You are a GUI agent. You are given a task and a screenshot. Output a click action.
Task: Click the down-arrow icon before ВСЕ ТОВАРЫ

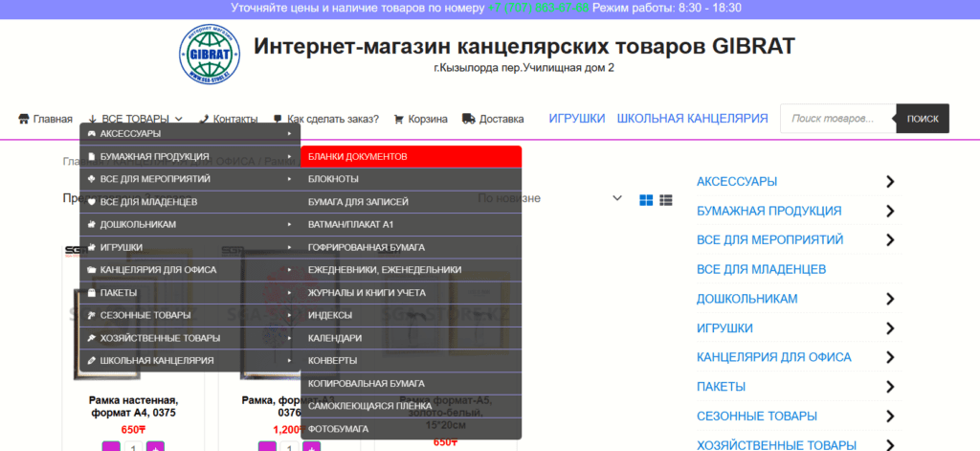coord(93,119)
